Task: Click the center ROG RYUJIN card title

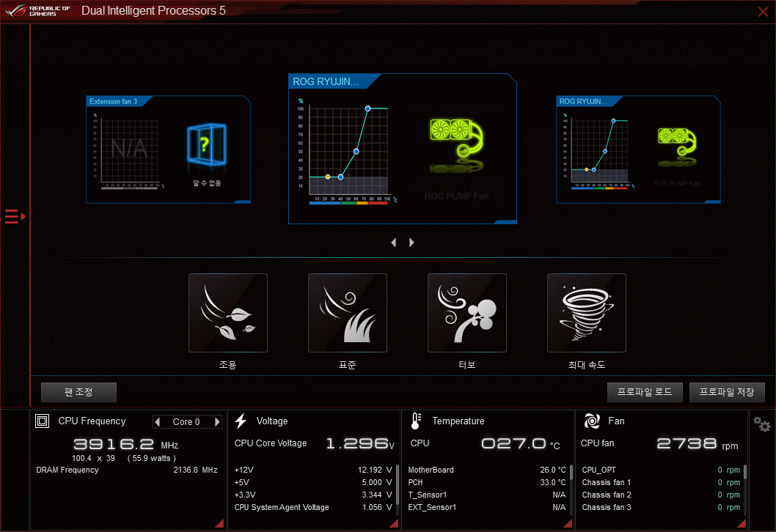Action: (x=326, y=81)
